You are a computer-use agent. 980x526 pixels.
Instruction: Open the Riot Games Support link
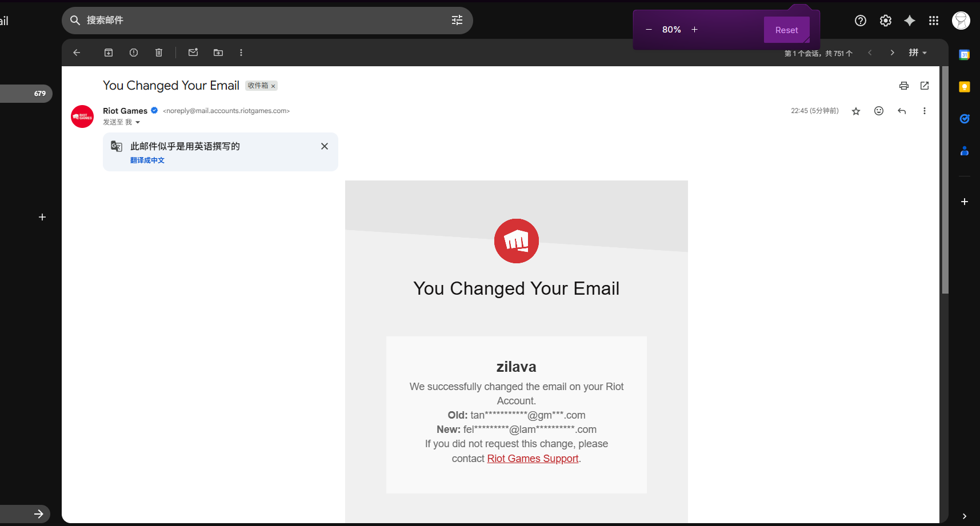coord(533,459)
